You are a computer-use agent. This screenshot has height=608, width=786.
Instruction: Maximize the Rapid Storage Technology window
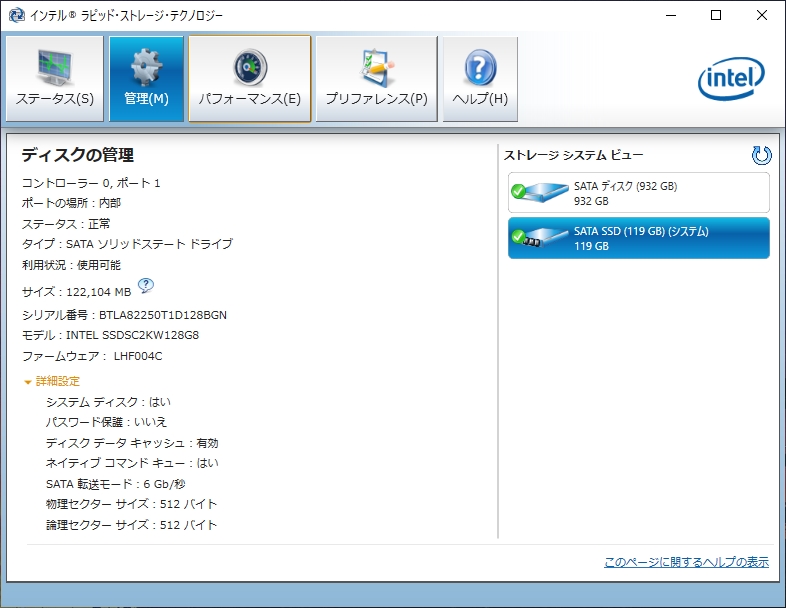click(x=716, y=16)
